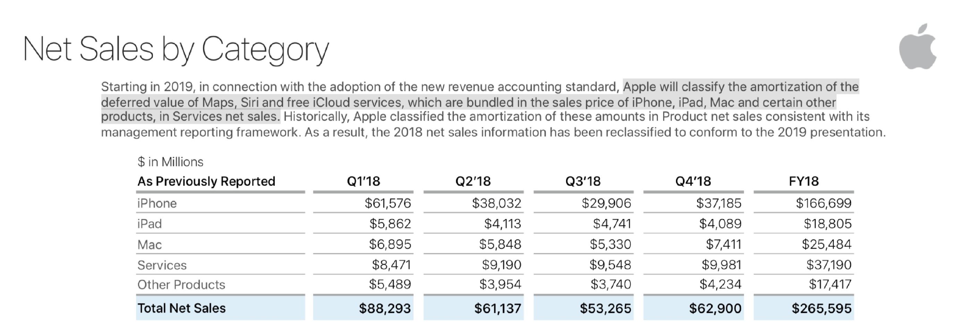Click the "$ in Millions" label
This screenshot has width=980, height=333.
[x=170, y=162]
